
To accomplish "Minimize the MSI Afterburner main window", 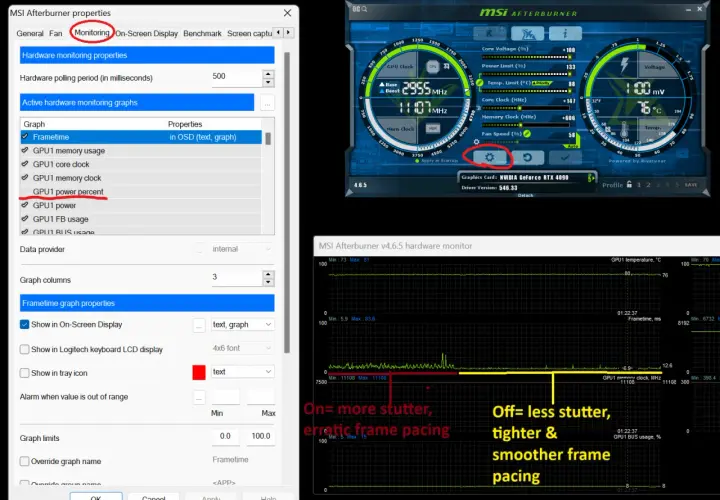I will [x=689, y=9].
